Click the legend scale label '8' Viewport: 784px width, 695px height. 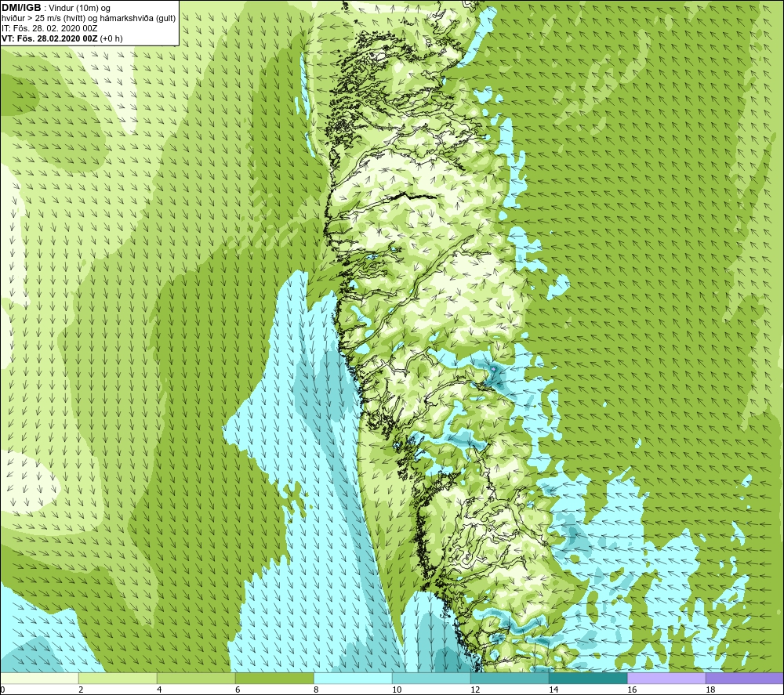point(316,690)
